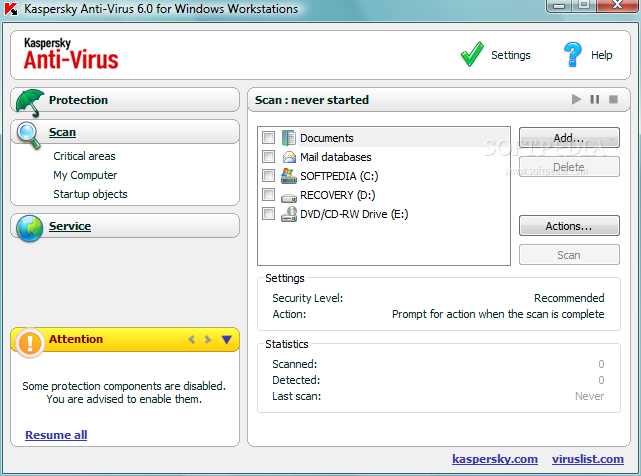
Task: Click the globe Service icon
Action: click(29, 228)
